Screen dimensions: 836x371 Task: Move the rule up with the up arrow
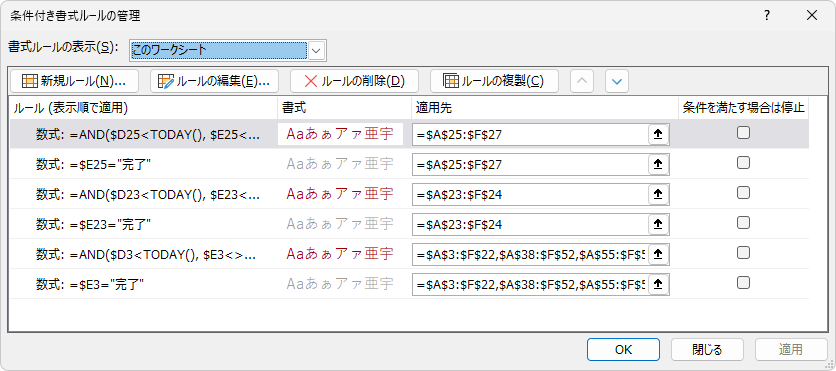click(582, 81)
